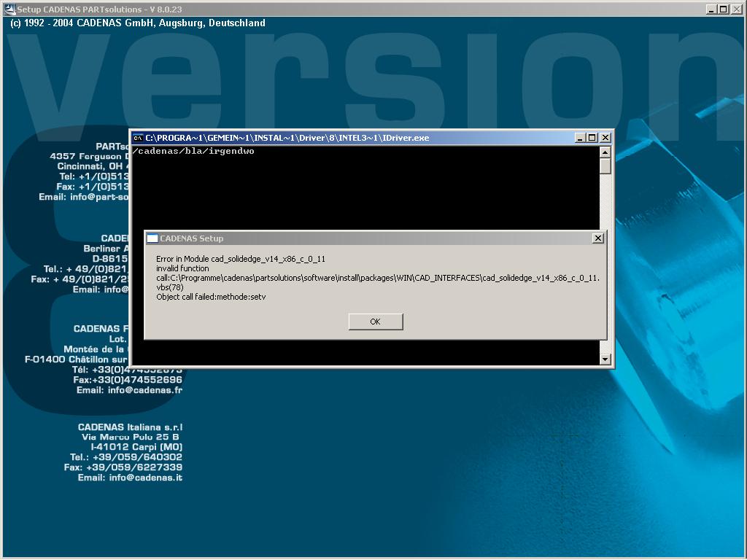The image size is (747, 560).
Task: Click 'Fax:+33(0)474552696' text
Action: [128, 380]
